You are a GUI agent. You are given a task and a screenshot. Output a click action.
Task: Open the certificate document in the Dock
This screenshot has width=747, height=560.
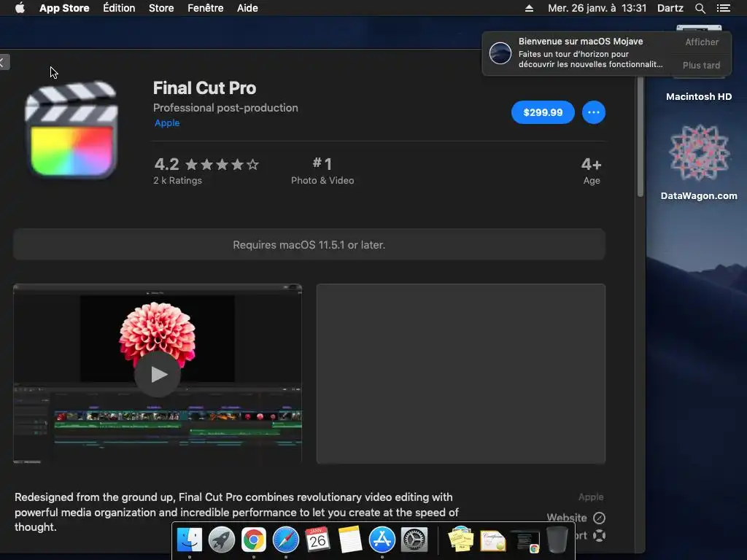[492, 540]
